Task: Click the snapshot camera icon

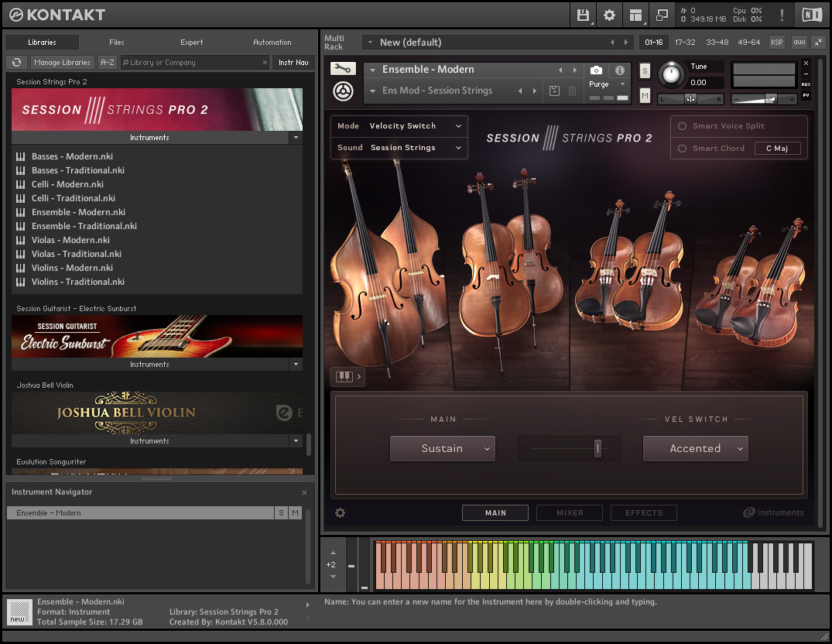Action: (x=596, y=70)
